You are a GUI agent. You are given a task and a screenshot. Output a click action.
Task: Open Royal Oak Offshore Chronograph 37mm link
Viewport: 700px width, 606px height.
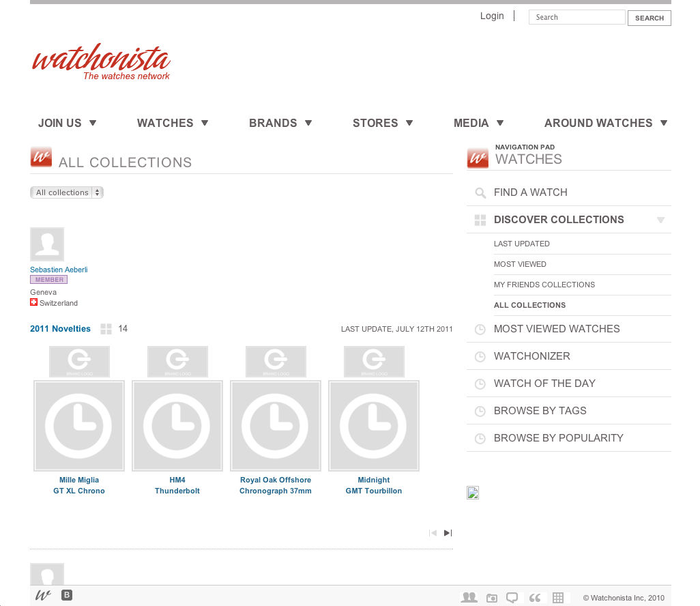pos(276,485)
